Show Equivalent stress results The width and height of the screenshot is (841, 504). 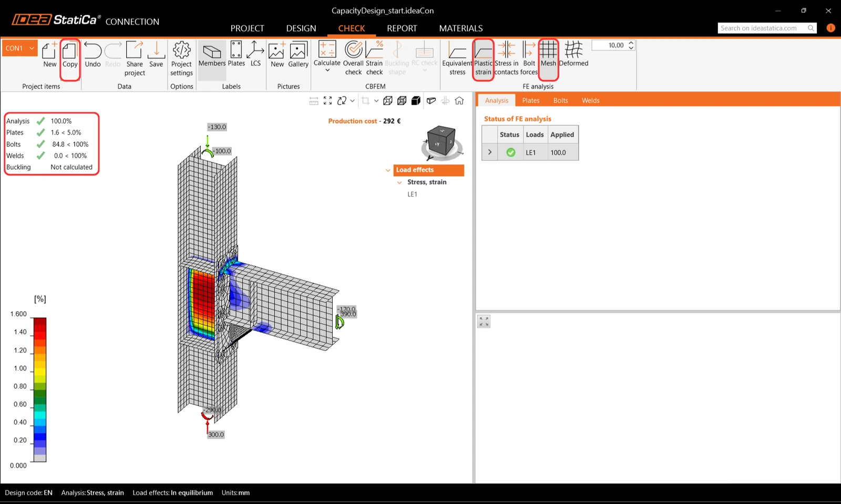coord(457,58)
